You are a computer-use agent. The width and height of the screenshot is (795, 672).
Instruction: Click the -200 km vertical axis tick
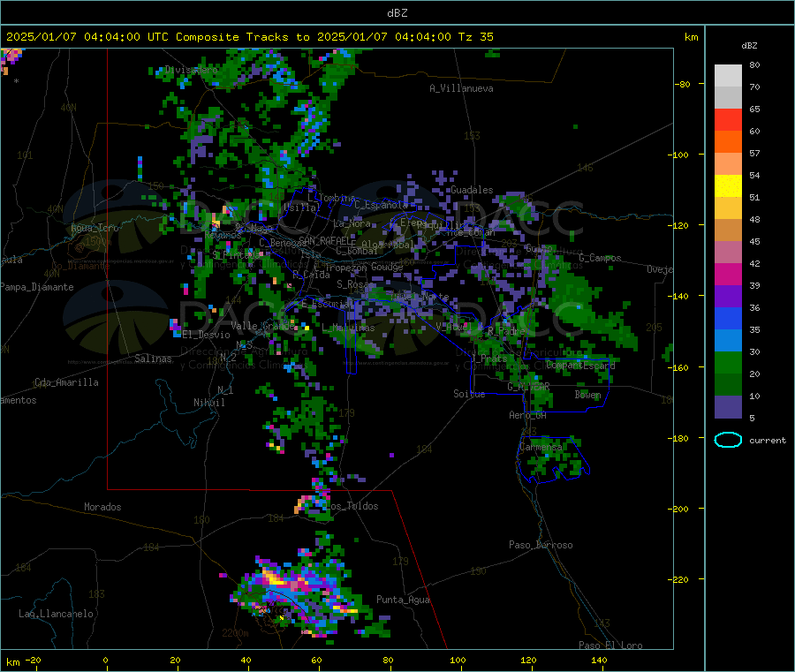pos(680,509)
